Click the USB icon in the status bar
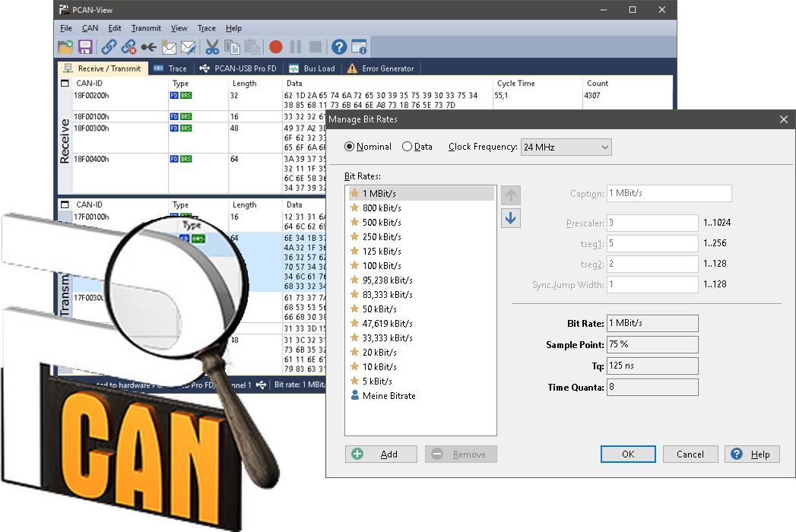The width and height of the screenshot is (796, 532). [261, 385]
